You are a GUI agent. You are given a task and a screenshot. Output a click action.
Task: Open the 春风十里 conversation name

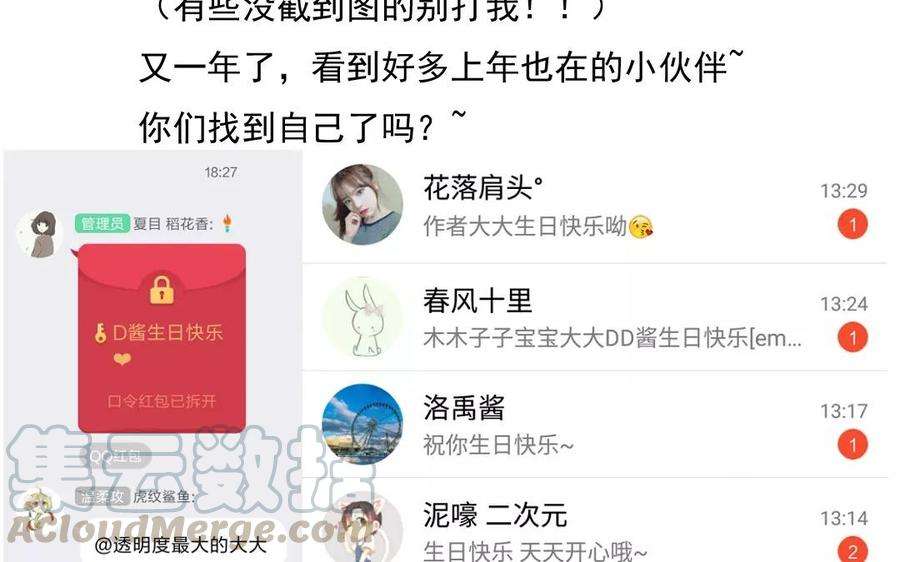pyautogui.click(x=478, y=300)
